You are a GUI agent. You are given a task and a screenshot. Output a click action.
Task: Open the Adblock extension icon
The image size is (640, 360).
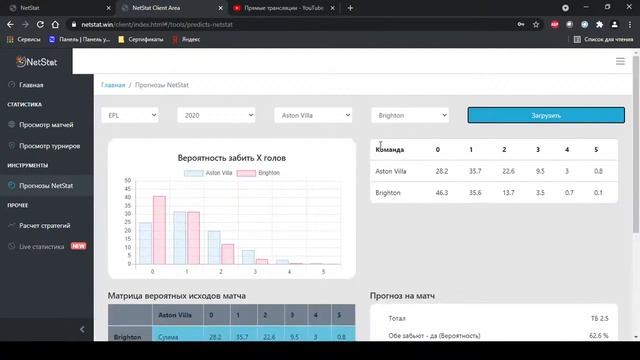tap(554, 24)
